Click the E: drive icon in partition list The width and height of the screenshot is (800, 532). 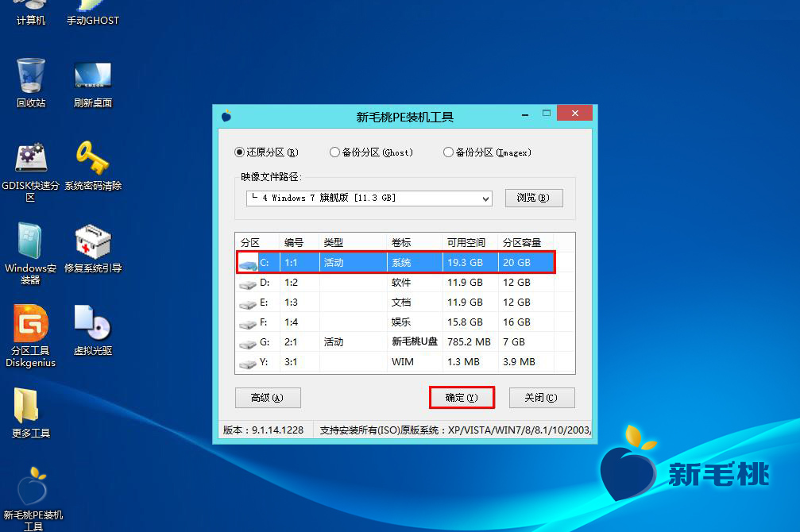click(x=249, y=304)
